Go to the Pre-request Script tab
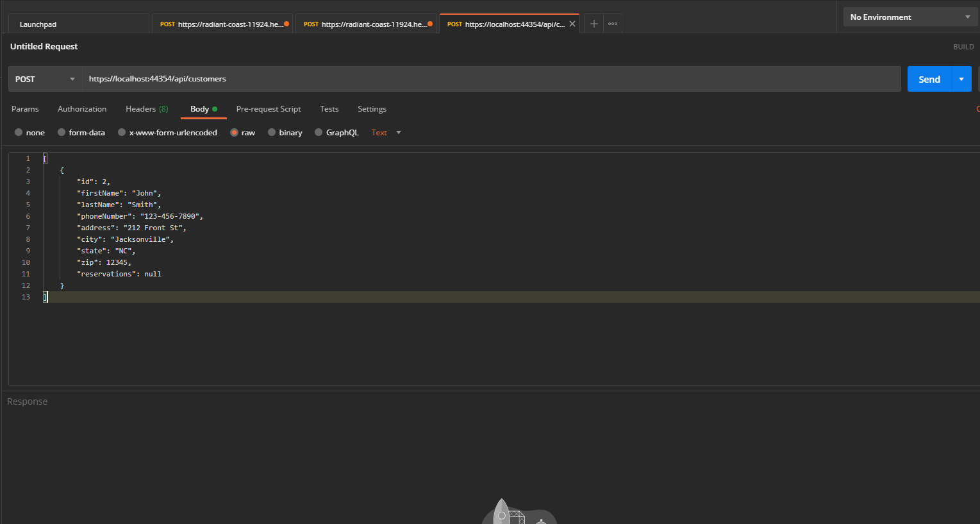980x524 pixels. [269, 109]
